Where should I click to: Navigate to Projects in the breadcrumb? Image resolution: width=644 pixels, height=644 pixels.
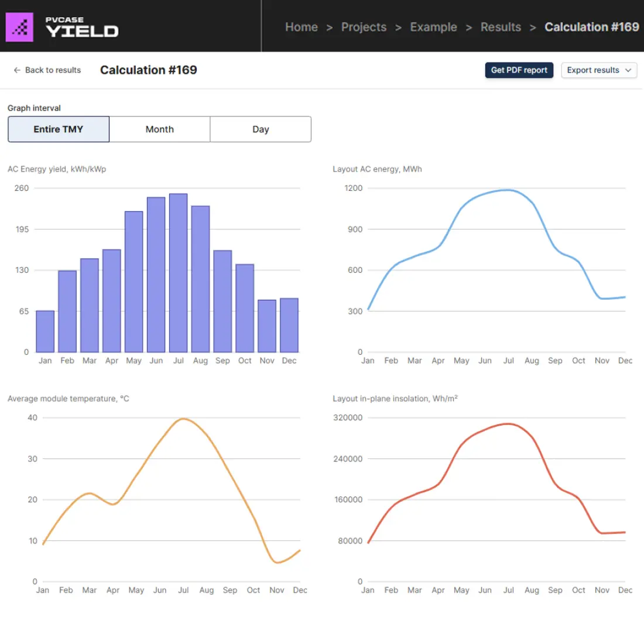(x=364, y=27)
